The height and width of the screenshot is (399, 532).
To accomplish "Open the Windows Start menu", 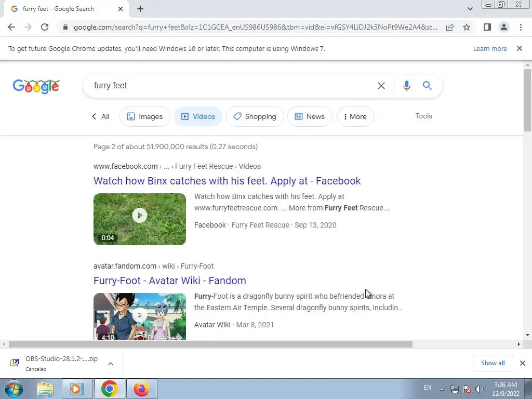I will (14, 389).
